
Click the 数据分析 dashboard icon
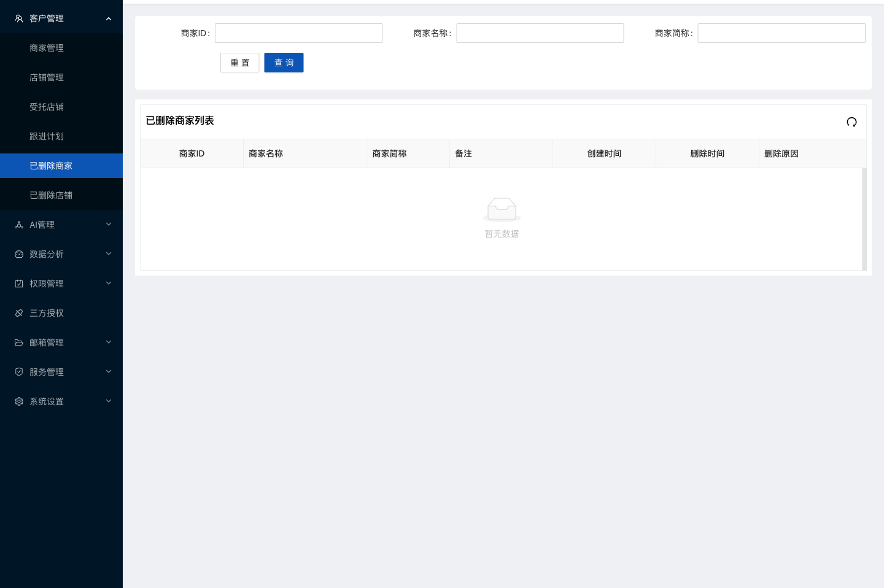coord(19,254)
